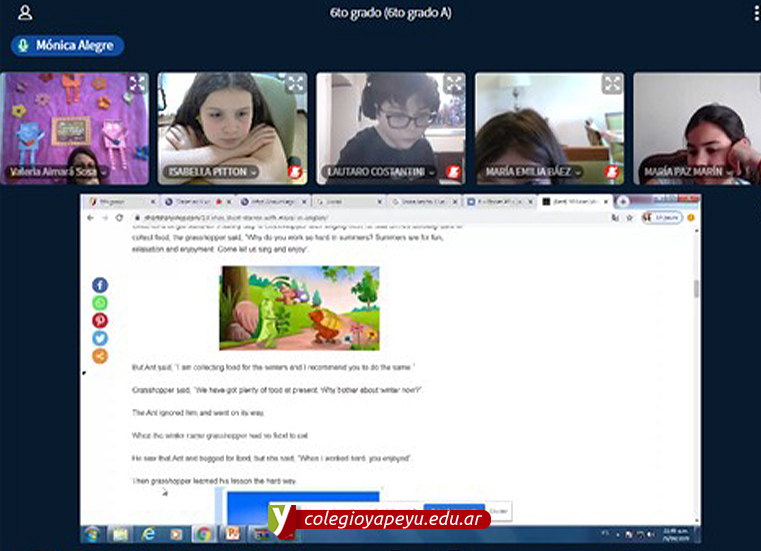Viewport: 761px width, 551px height.
Task: Select the active short stories browser tab
Action: tap(575, 201)
